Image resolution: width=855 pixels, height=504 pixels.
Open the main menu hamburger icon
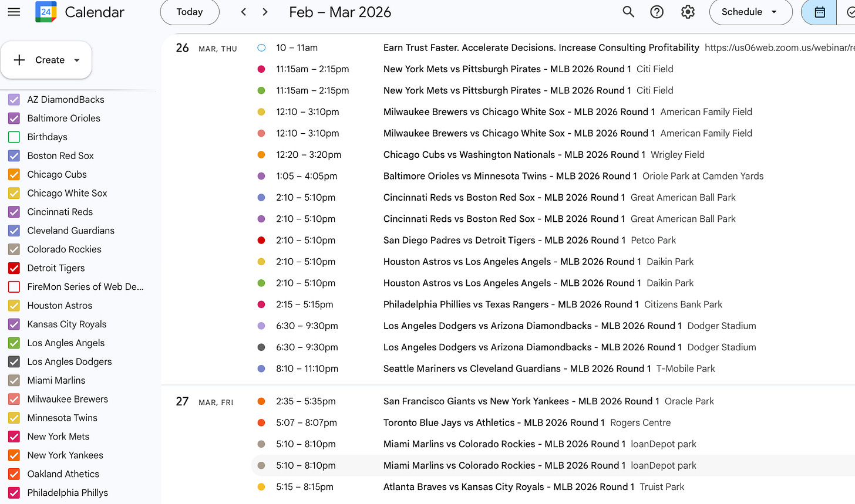14,12
